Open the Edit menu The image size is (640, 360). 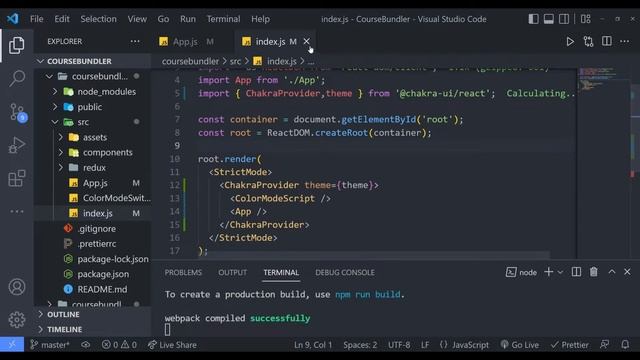[62, 19]
